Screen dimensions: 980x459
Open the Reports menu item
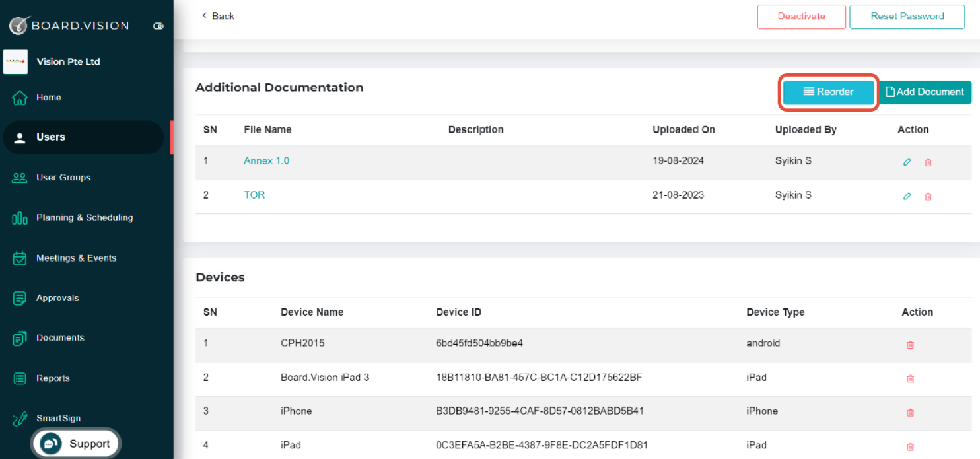point(53,378)
